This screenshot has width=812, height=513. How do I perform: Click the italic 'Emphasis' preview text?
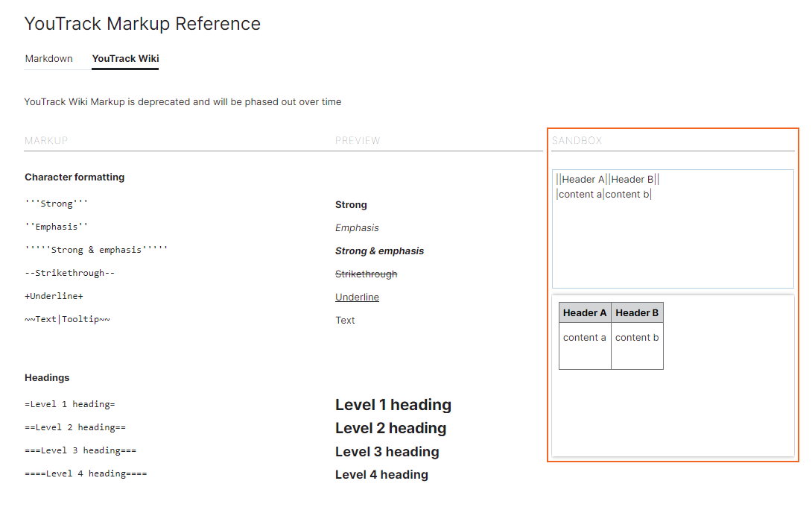357,227
